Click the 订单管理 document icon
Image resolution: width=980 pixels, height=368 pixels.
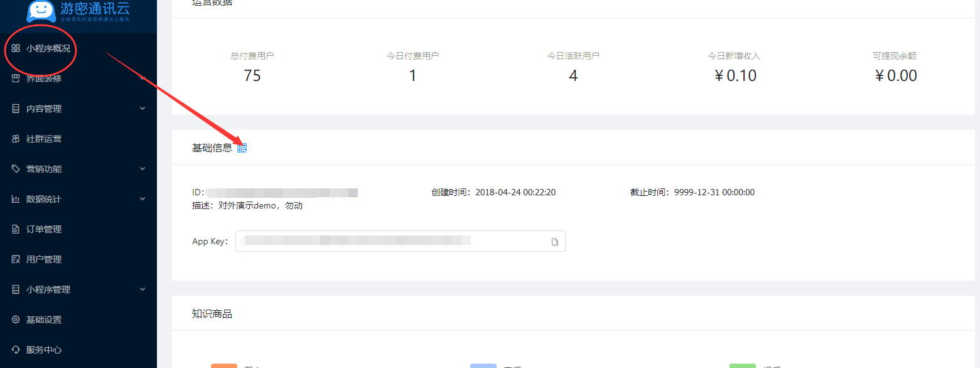tap(16, 229)
